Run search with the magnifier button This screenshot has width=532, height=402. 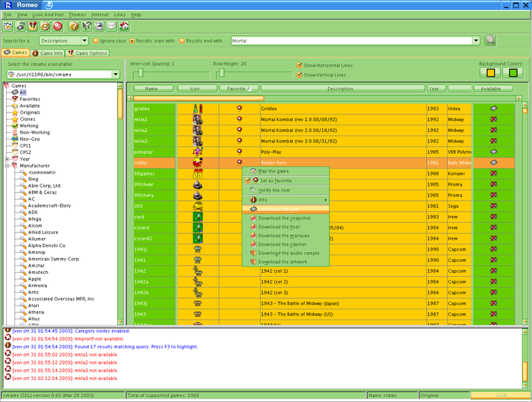(491, 40)
